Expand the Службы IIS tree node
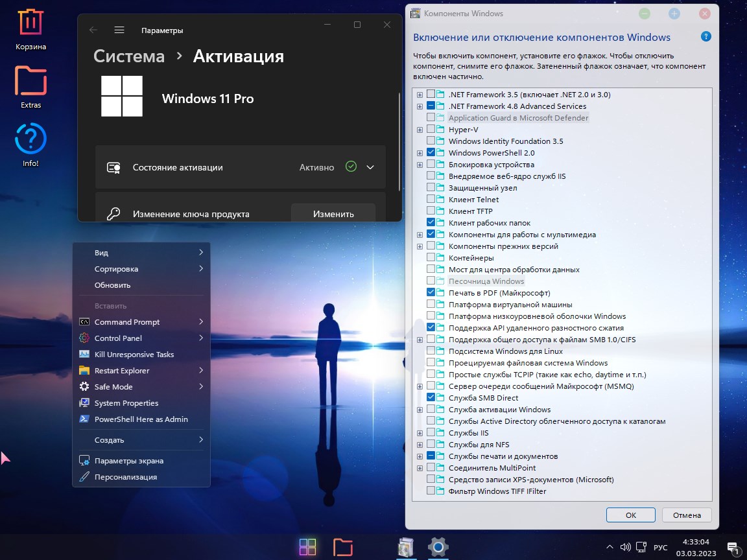Image resolution: width=747 pixels, height=560 pixels. point(419,433)
